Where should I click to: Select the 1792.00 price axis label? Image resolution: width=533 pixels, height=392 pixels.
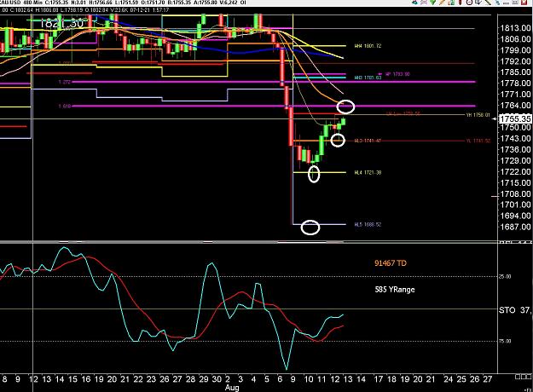pos(516,61)
